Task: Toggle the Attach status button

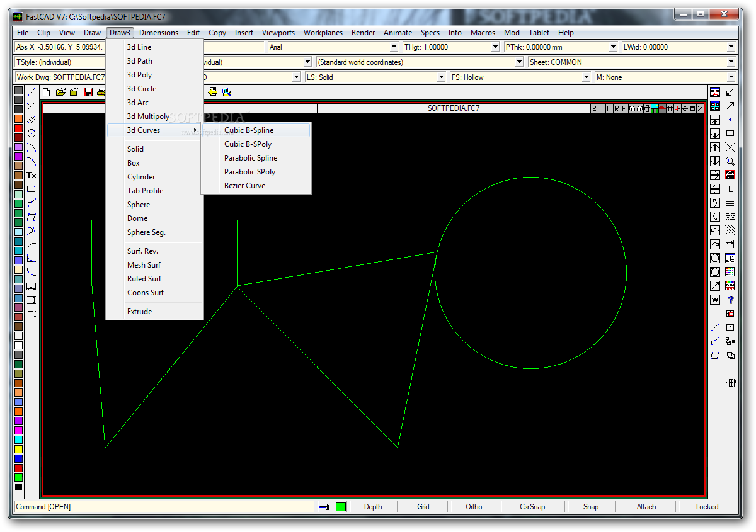Action: coord(646,506)
